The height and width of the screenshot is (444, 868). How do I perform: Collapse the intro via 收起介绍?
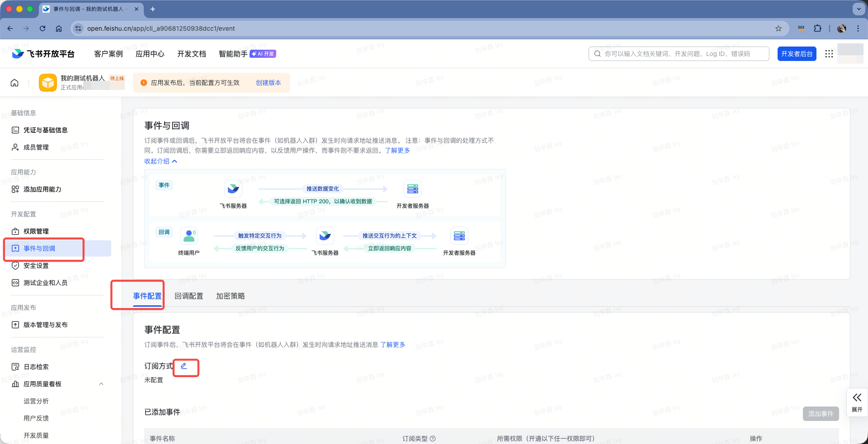point(160,161)
